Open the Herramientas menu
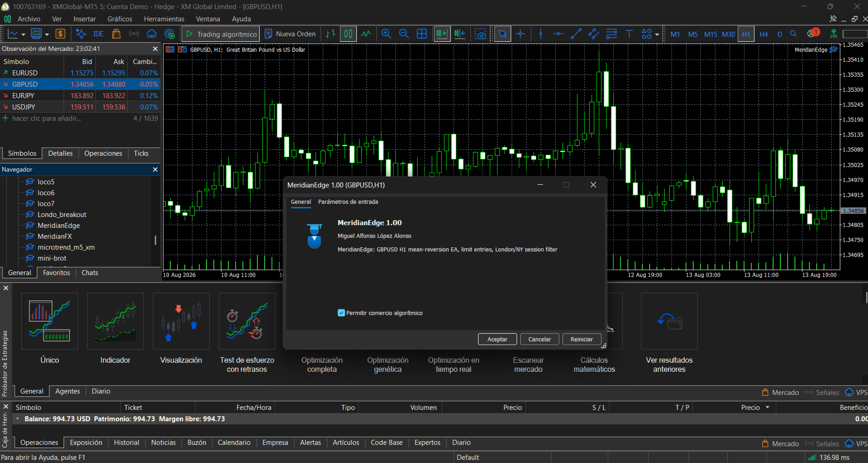The width and height of the screenshot is (868, 463). (164, 19)
